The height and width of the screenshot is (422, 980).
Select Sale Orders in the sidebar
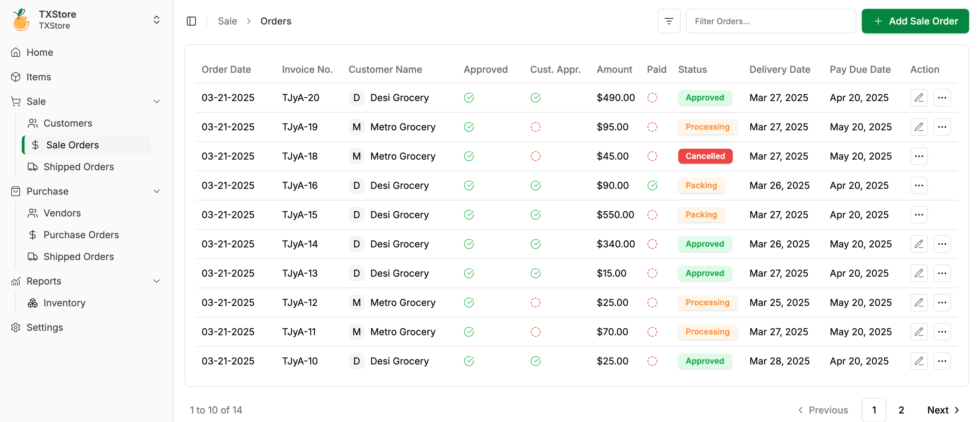(x=87, y=145)
